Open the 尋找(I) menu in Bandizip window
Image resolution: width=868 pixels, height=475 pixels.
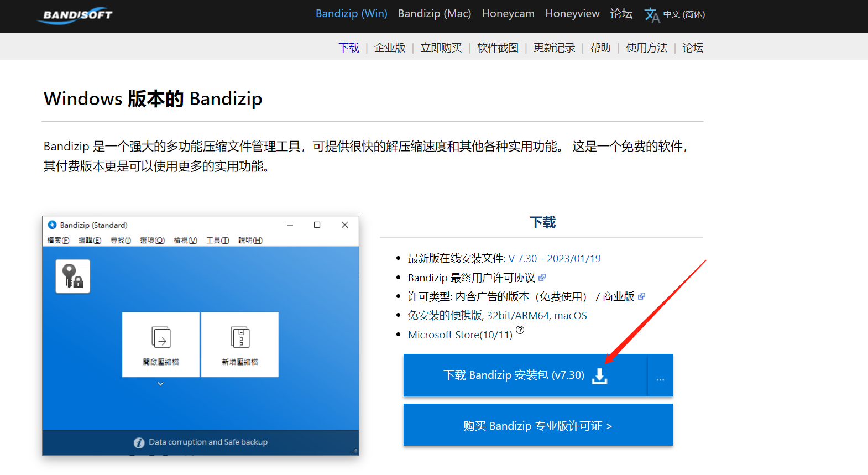click(x=121, y=240)
